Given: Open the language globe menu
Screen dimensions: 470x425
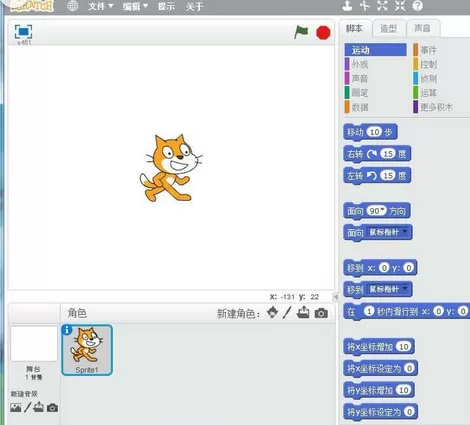Looking at the screenshot, I should click(73, 6).
